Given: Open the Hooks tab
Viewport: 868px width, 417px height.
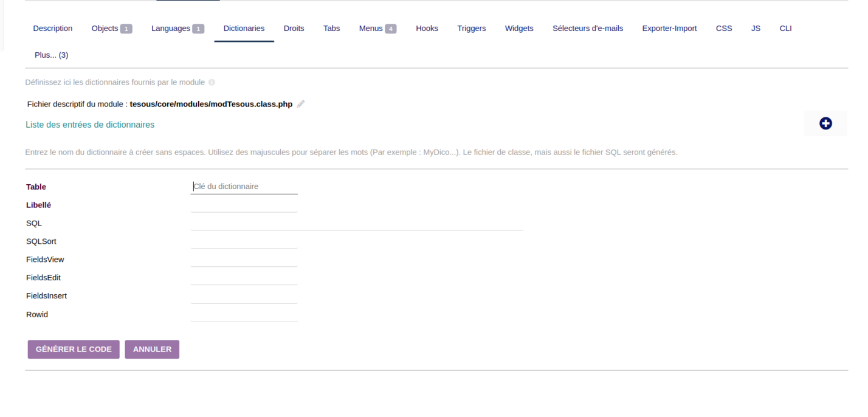Looking at the screenshot, I should pos(427,28).
